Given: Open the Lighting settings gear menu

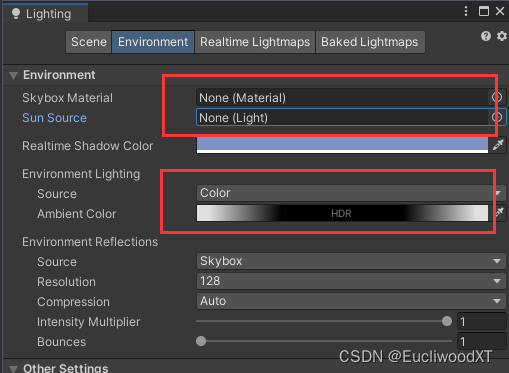Looking at the screenshot, I should click(x=502, y=36).
